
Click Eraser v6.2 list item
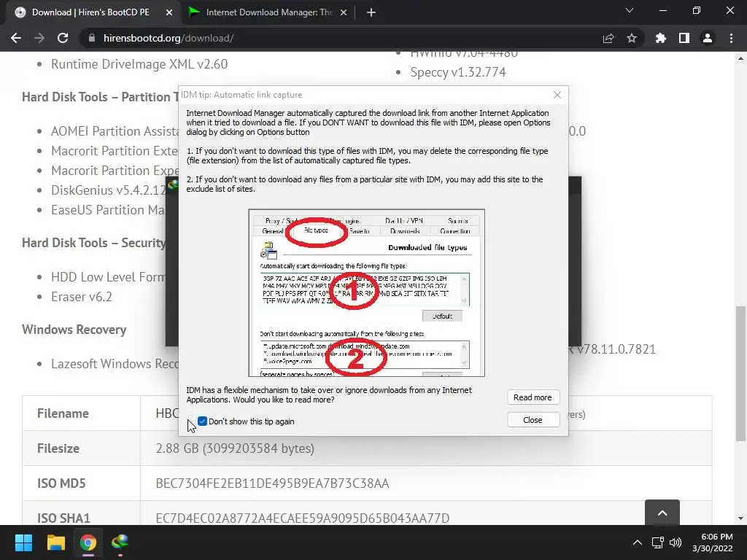pyautogui.click(x=82, y=297)
